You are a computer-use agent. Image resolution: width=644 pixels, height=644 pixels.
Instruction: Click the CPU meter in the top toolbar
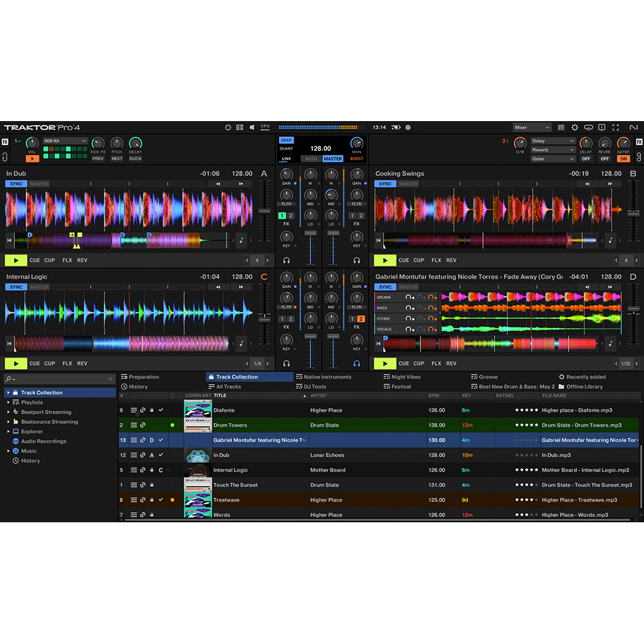point(265,127)
